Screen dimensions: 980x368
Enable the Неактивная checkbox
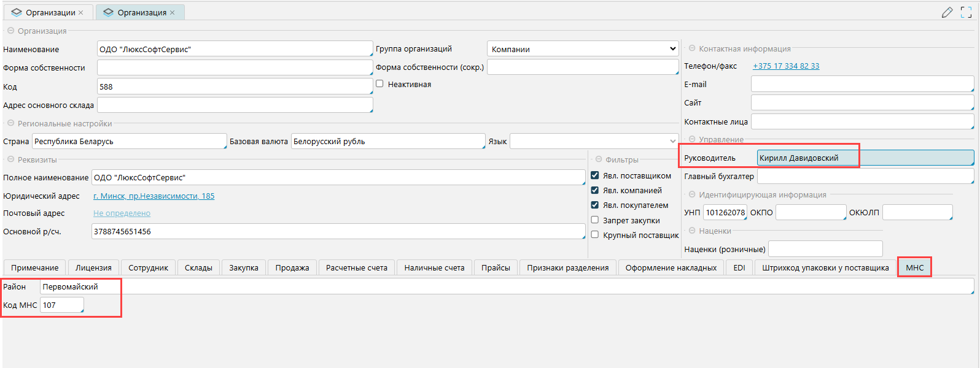pyautogui.click(x=379, y=84)
